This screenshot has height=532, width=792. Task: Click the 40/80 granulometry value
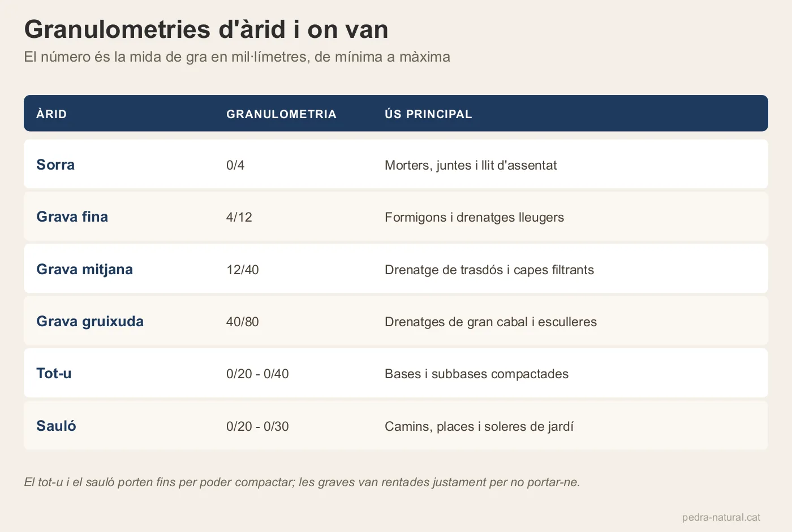(243, 322)
